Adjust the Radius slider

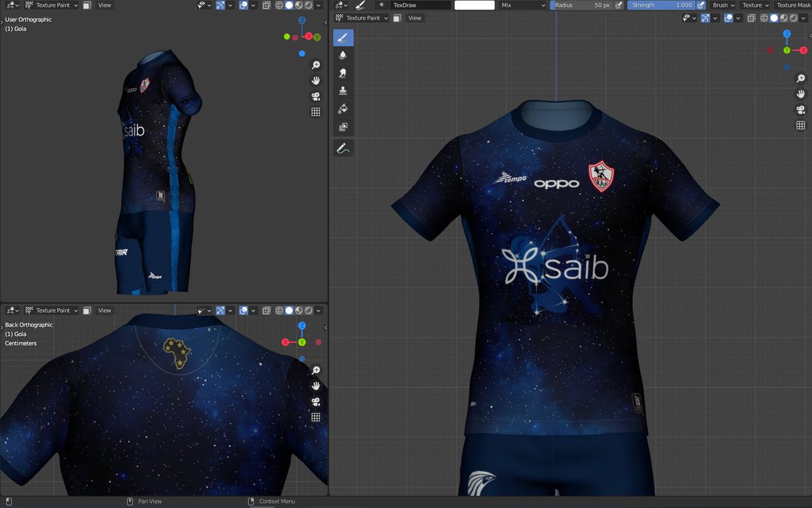coord(581,5)
